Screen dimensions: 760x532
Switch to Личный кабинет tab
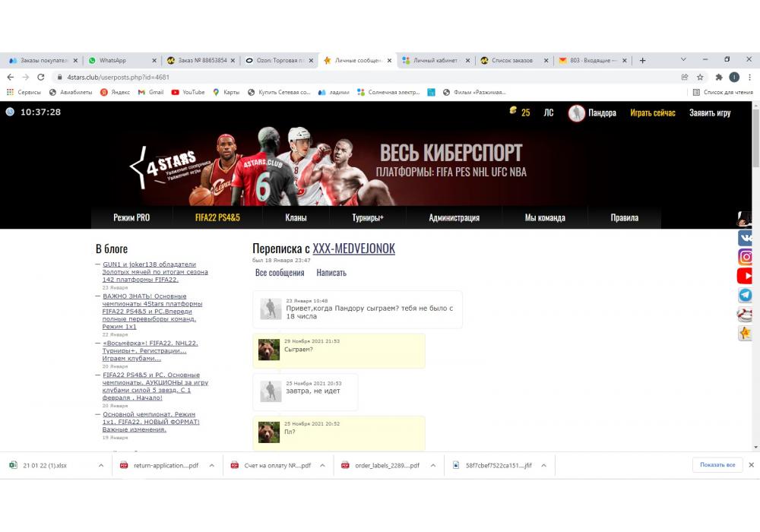coord(435,61)
